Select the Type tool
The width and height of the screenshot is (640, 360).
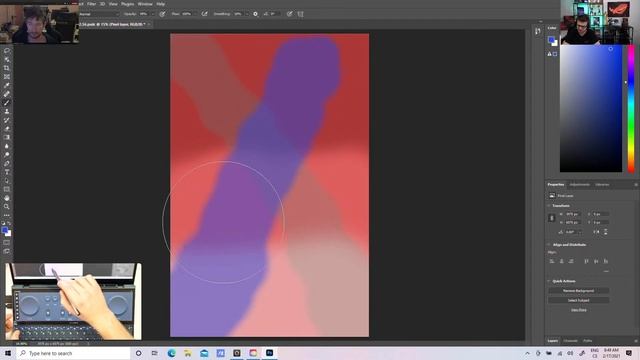7,172
